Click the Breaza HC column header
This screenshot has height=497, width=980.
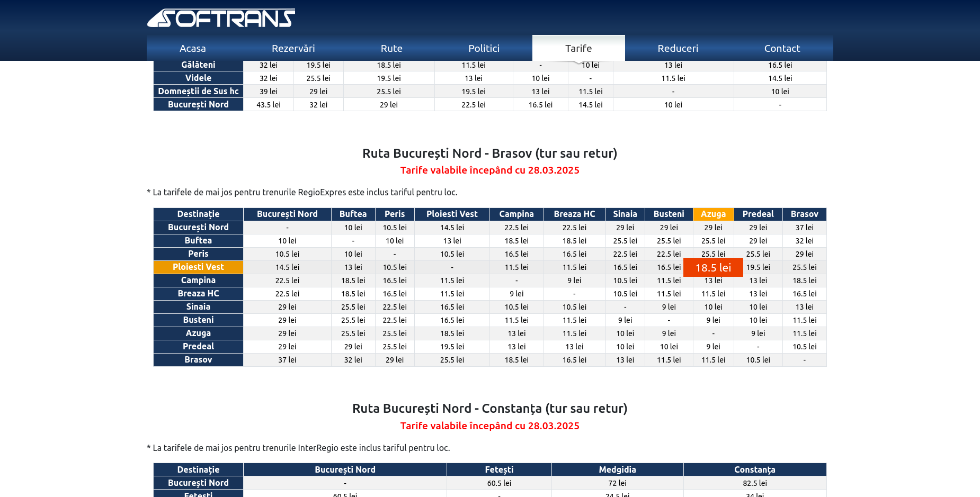point(574,214)
